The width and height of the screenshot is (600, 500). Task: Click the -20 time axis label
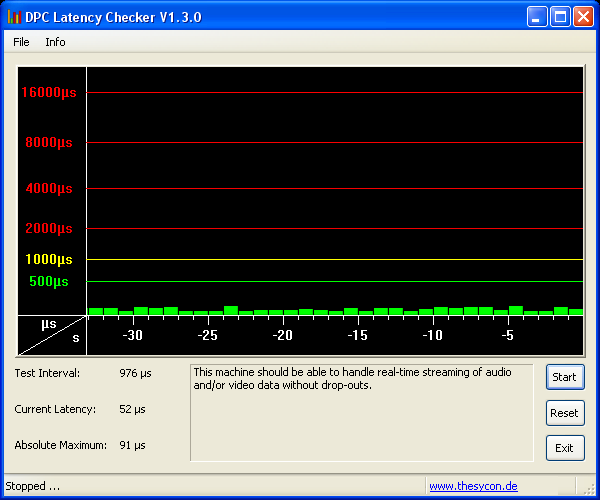(282, 336)
